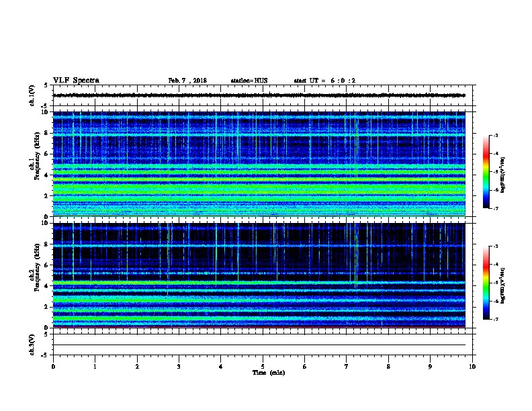Select the "Feb. 7 , 2018" date text
Image resolution: width=532 pixels, height=411 pixels.
tap(187, 81)
